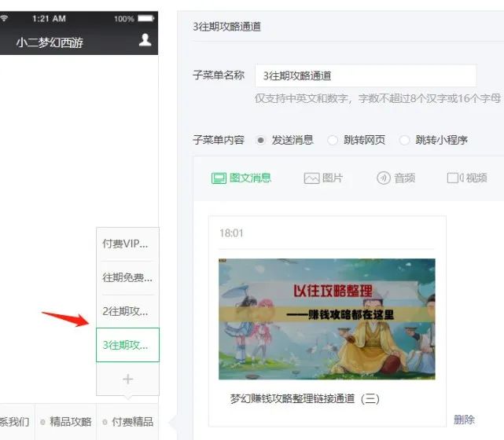Switch to the 音频 tab

[x=395, y=178]
